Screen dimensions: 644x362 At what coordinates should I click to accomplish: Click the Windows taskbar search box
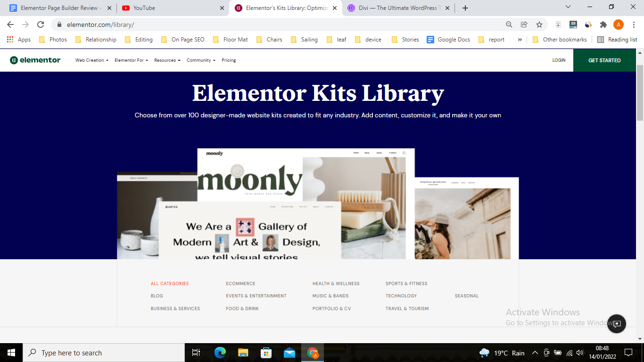point(104,353)
